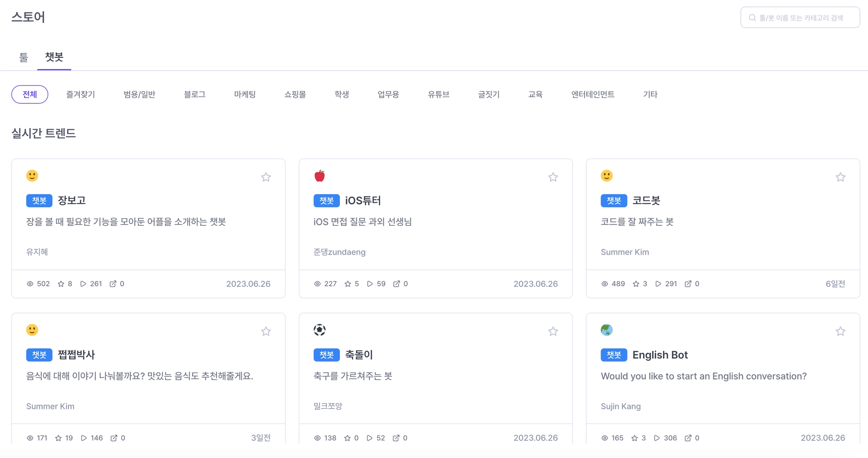Screen dimensions: 868x458
Task: Click the soccer ball icon on the 축돌이 card
Action: [x=320, y=330]
